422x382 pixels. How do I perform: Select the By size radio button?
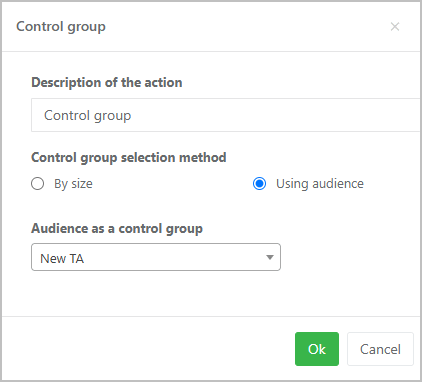coord(37,184)
